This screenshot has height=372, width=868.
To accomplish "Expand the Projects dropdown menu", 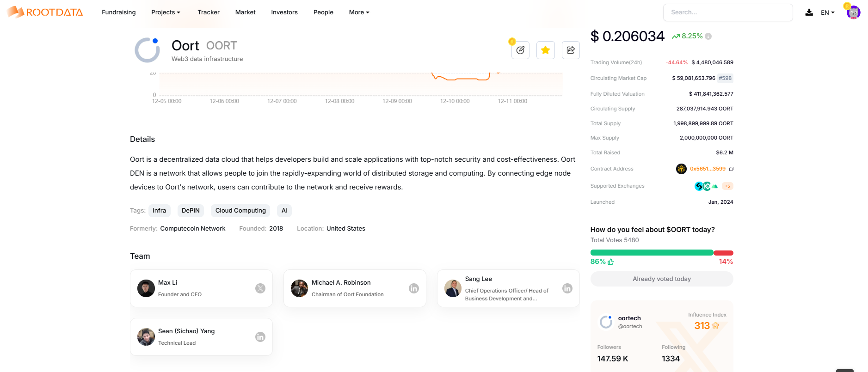I will 166,12.
